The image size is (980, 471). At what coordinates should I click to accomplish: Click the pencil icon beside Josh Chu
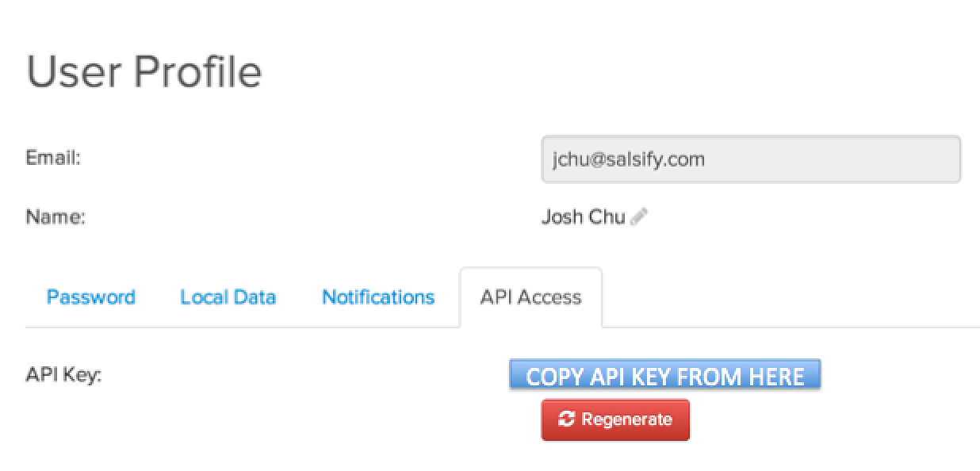639,216
